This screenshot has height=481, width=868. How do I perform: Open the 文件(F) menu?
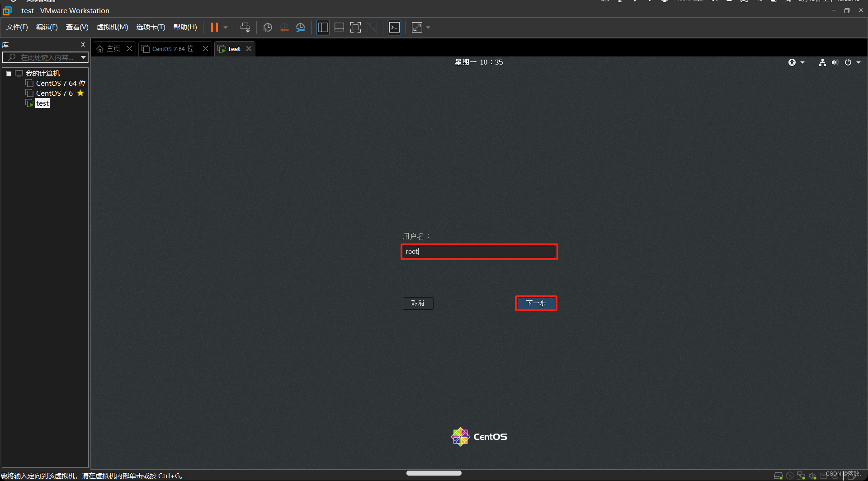coord(17,27)
